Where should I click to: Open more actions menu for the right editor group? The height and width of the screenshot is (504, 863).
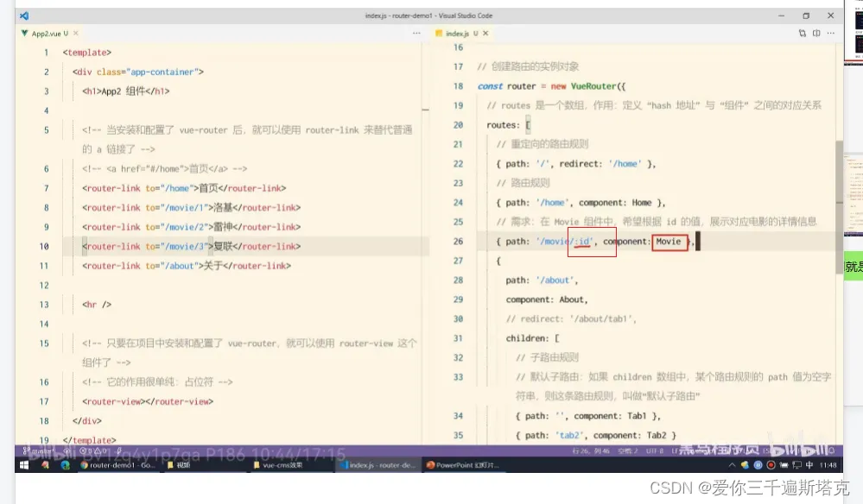[x=831, y=34]
